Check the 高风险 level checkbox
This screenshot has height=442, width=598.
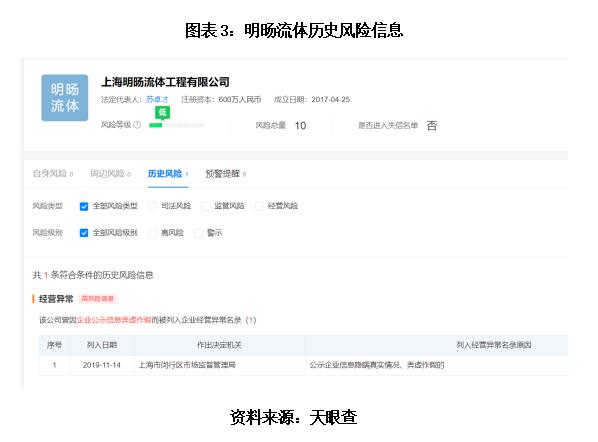pyautogui.click(x=153, y=233)
